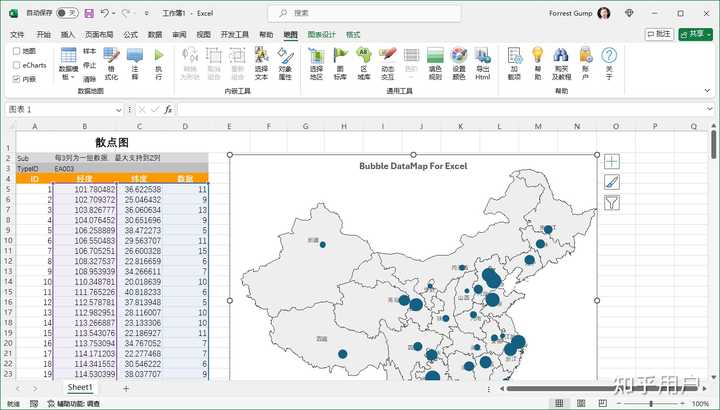Open the 数据模板 data template button
Screen dimensions: 720x410
click(68, 64)
